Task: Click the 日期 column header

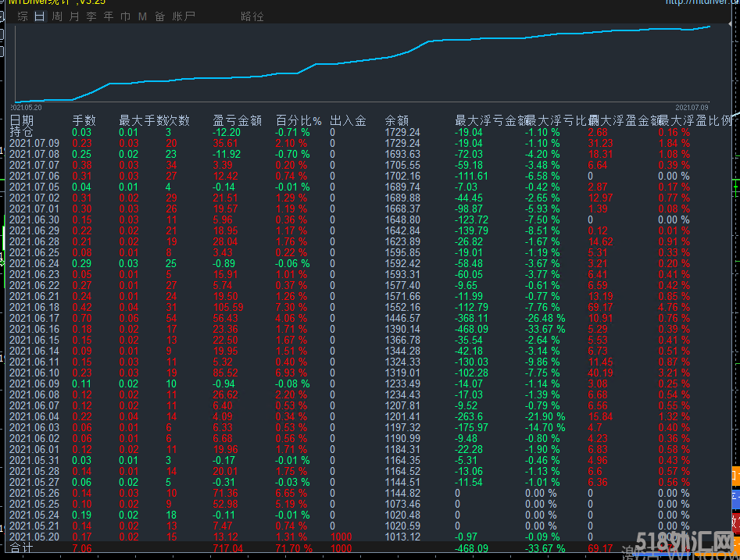Action: click(22, 121)
